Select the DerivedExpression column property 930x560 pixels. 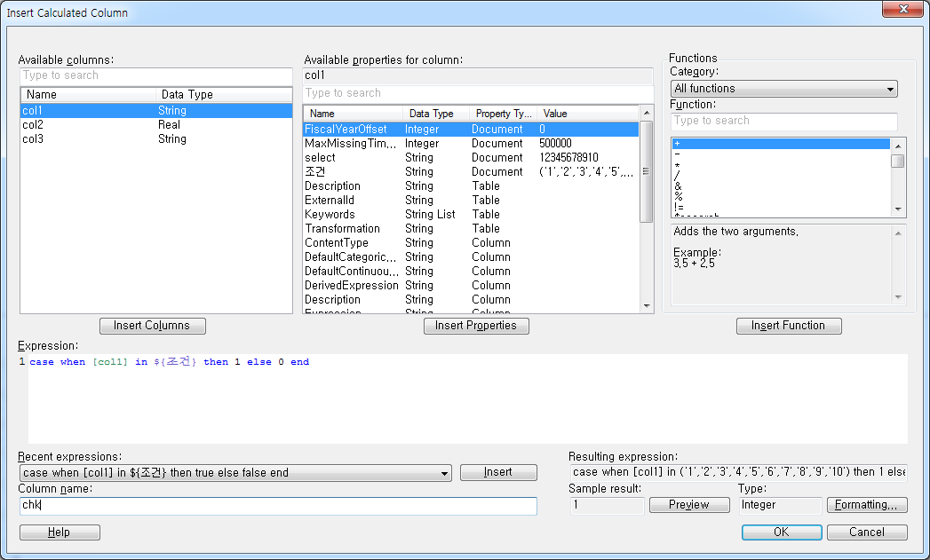(x=471, y=286)
